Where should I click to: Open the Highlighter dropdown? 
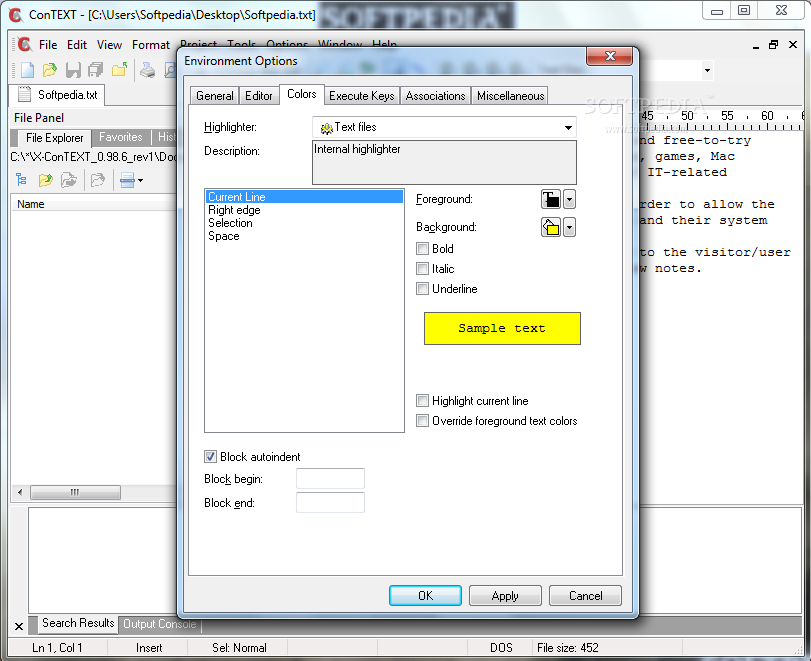(568, 127)
